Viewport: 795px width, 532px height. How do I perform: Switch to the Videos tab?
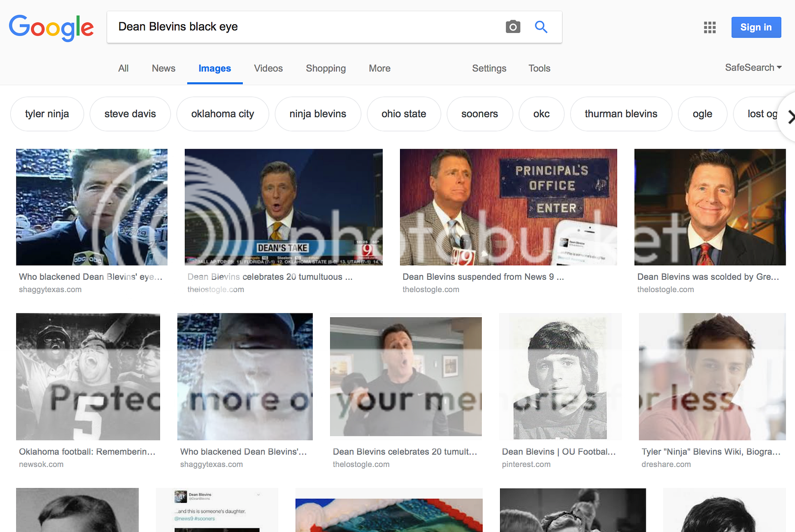[268, 68]
